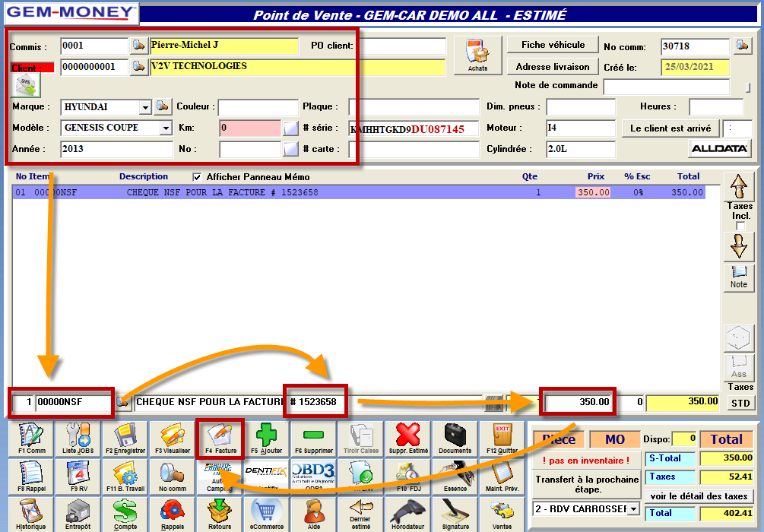764x532 pixels.
Task: Click the Signature pen icon
Action: [x=455, y=514]
